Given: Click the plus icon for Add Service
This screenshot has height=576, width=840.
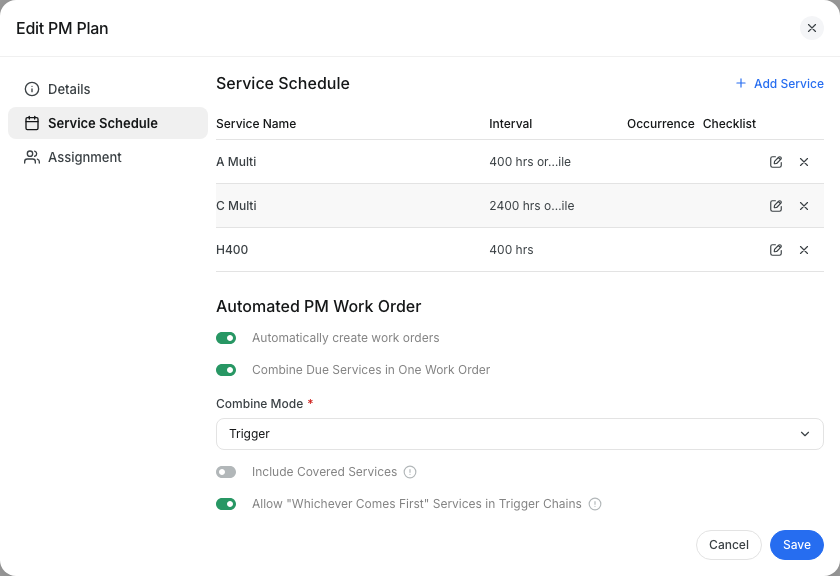Looking at the screenshot, I should (x=740, y=83).
